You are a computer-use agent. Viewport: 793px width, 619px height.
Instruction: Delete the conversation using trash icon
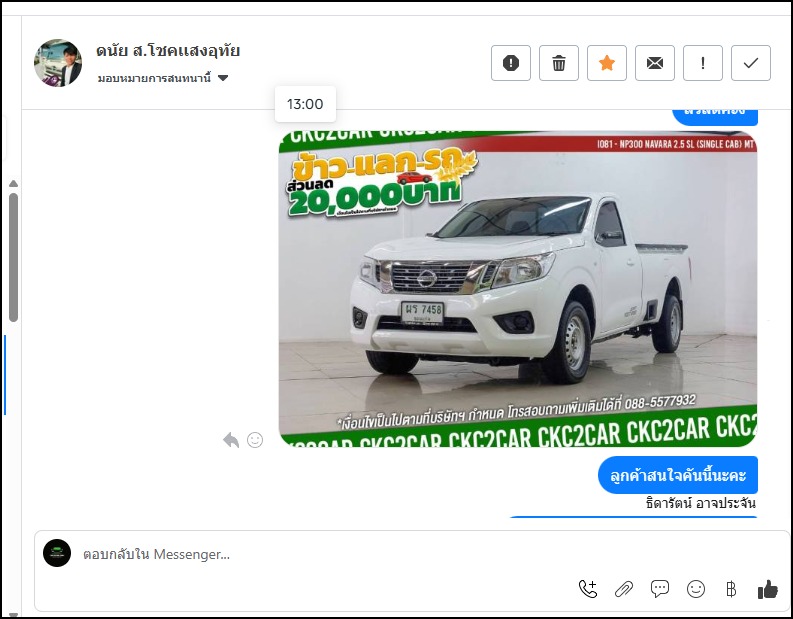pyautogui.click(x=559, y=63)
